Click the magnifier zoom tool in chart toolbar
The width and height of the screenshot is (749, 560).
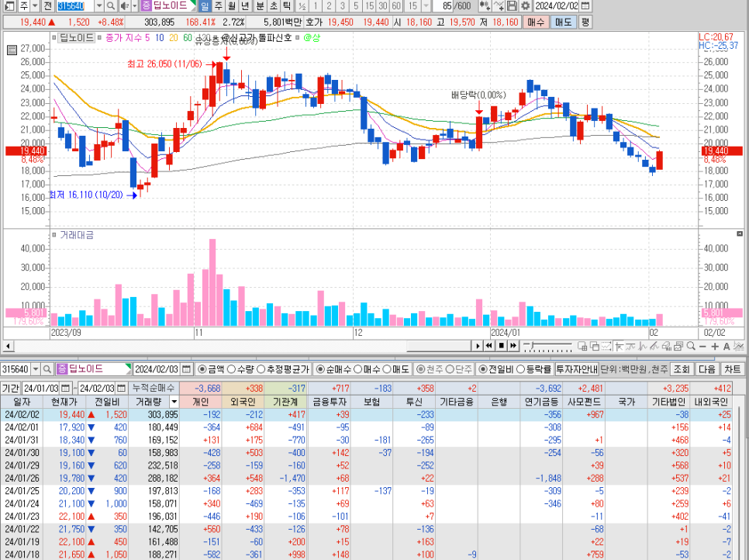click(x=691, y=346)
